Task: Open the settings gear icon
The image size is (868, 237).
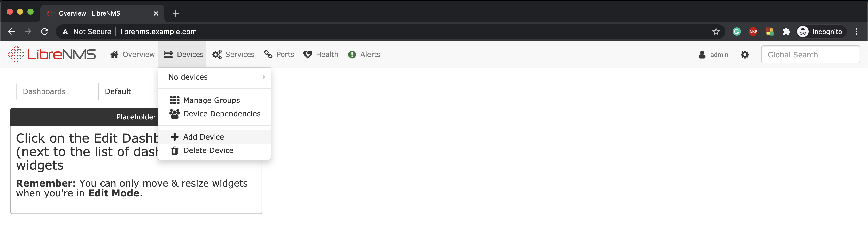Action: [x=744, y=55]
